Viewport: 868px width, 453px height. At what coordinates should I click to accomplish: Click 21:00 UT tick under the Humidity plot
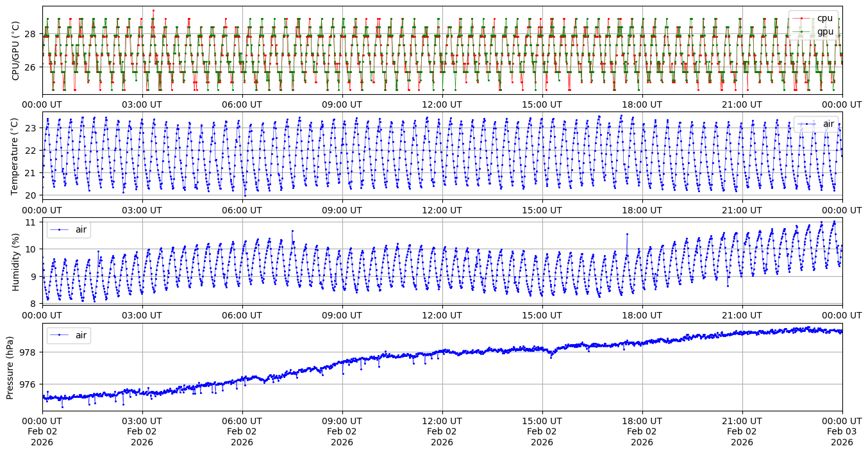point(742,315)
